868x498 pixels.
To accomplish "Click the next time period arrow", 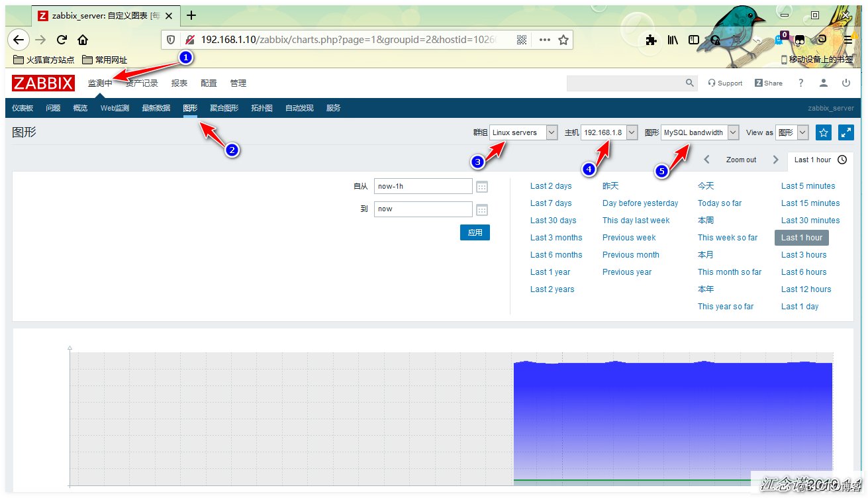I will (775, 160).
